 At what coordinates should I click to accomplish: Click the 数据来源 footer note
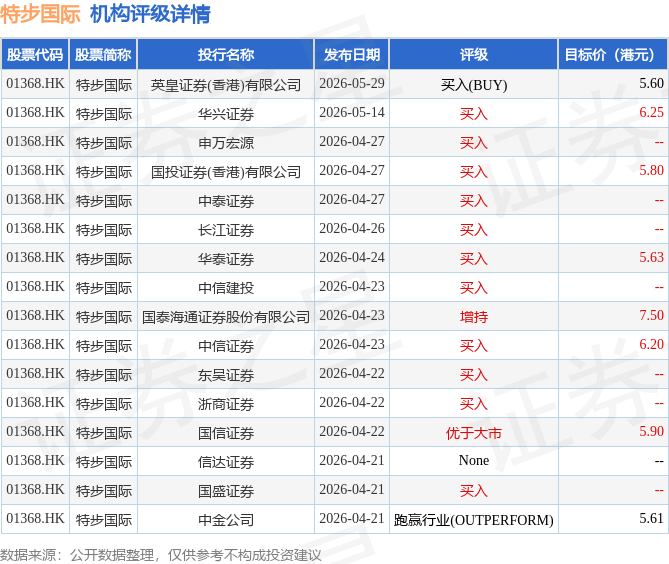coord(160,555)
